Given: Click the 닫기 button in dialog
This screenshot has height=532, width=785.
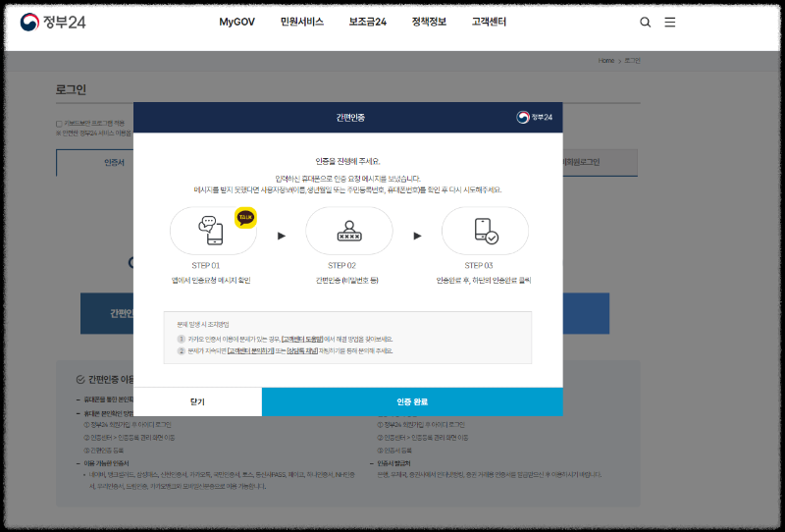Looking at the screenshot, I should 197,401.
